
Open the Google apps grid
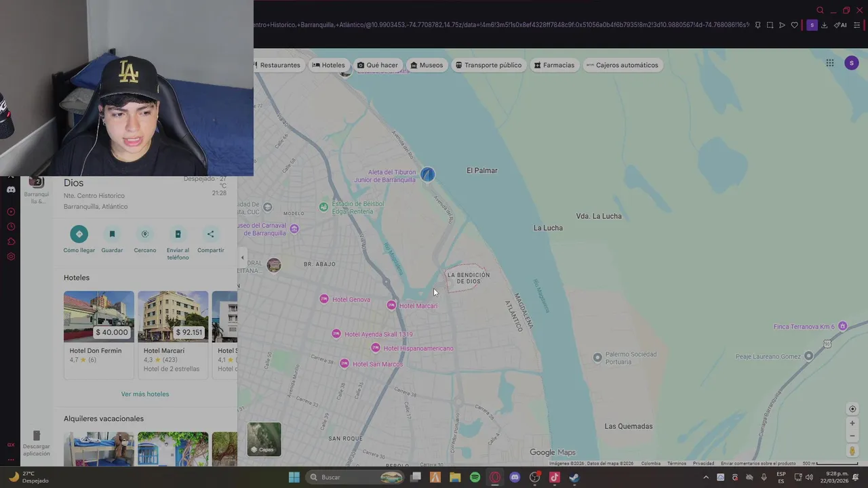point(830,63)
